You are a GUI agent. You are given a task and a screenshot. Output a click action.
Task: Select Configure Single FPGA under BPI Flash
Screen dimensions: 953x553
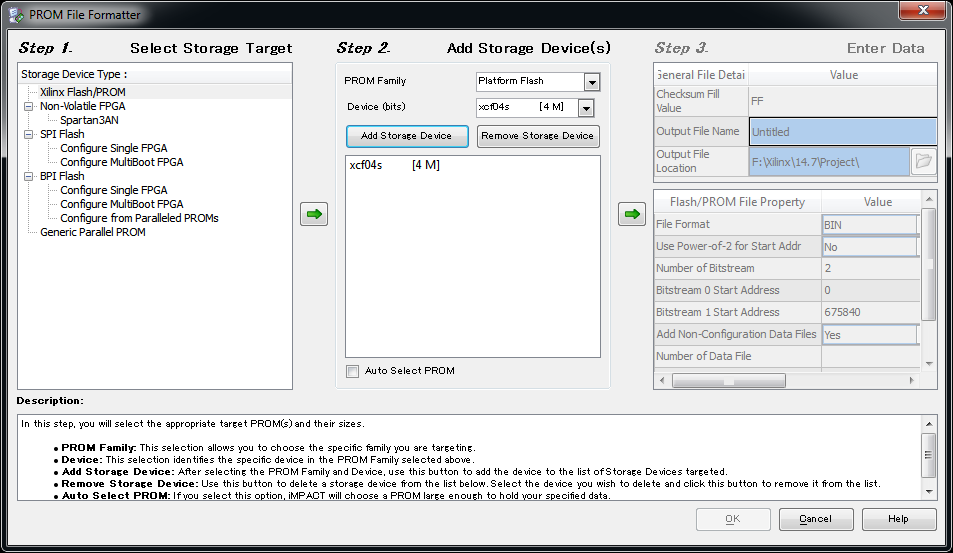click(x=114, y=190)
